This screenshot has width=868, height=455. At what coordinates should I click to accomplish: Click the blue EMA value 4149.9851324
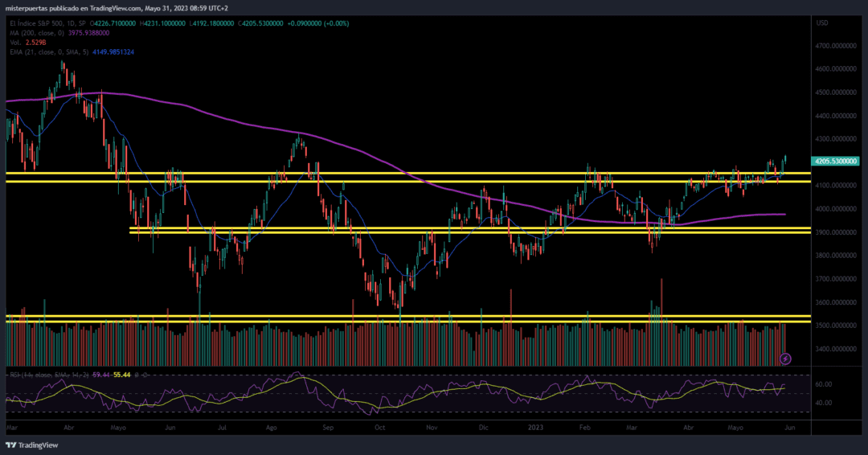tap(113, 52)
